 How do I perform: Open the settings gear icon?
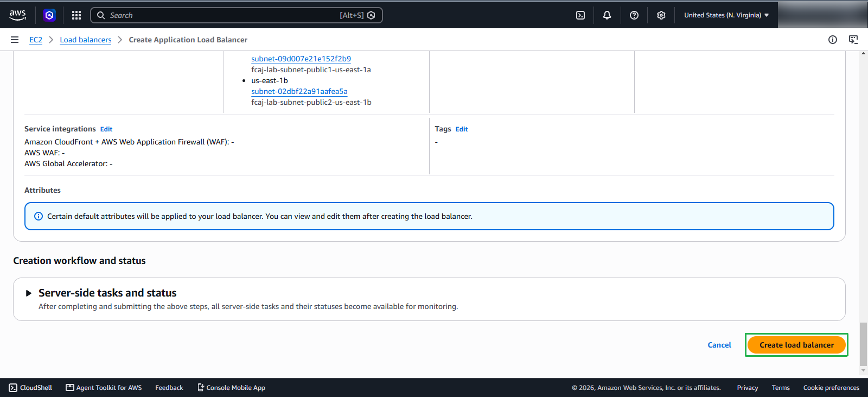pyautogui.click(x=661, y=15)
